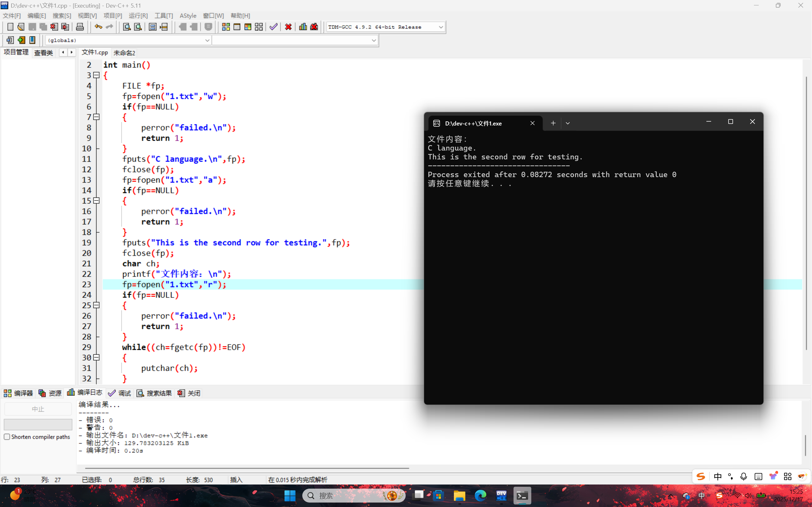The image size is (812, 507).
Task: Open the TDM-GCC compiler set dropdown
Action: pyautogui.click(x=441, y=27)
